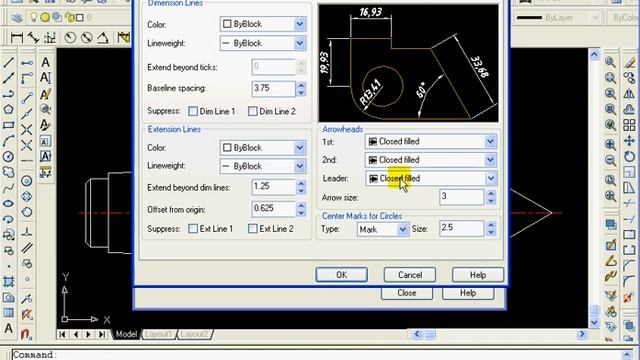Viewport: 640px width, 360px height.
Task: Click the Linear dimension tool
Action: [17, 38]
